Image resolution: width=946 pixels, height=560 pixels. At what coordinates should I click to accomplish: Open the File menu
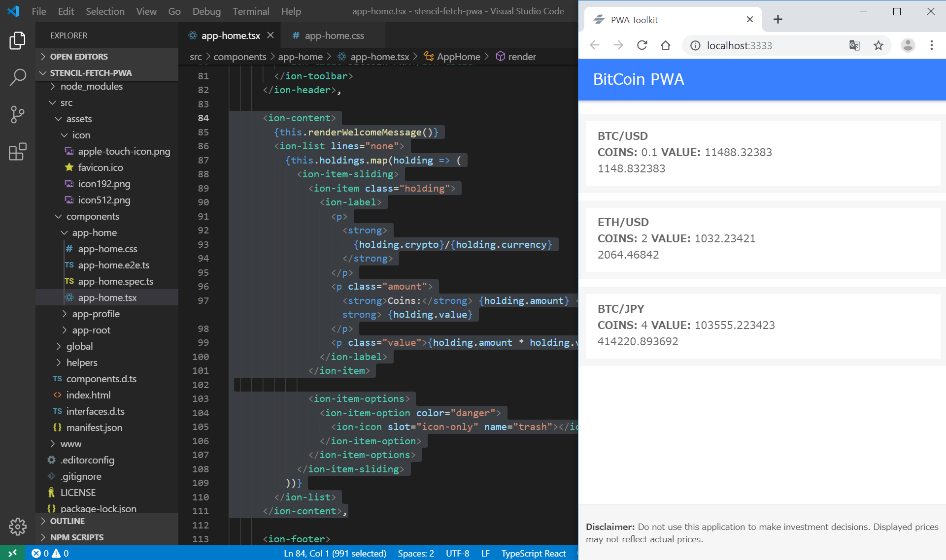pyautogui.click(x=39, y=11)
